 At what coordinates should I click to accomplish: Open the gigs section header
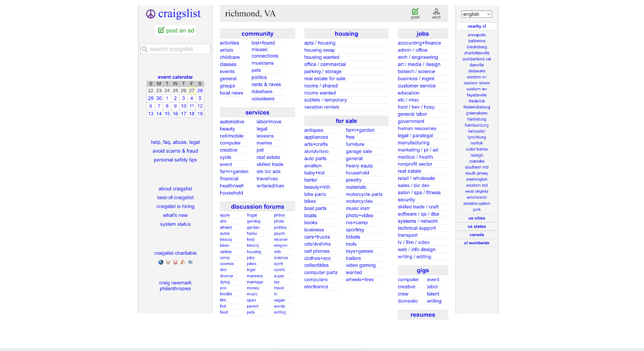pos(423,270)
